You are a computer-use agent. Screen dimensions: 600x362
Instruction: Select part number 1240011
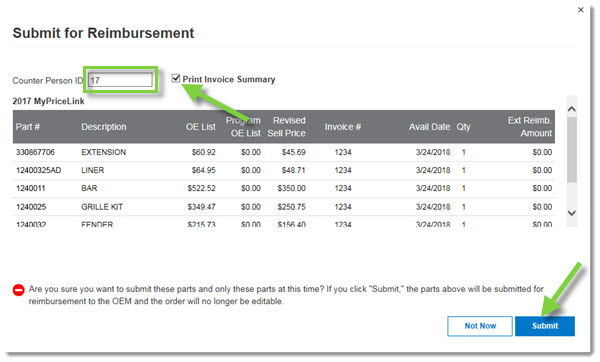(x=31, y=188)
